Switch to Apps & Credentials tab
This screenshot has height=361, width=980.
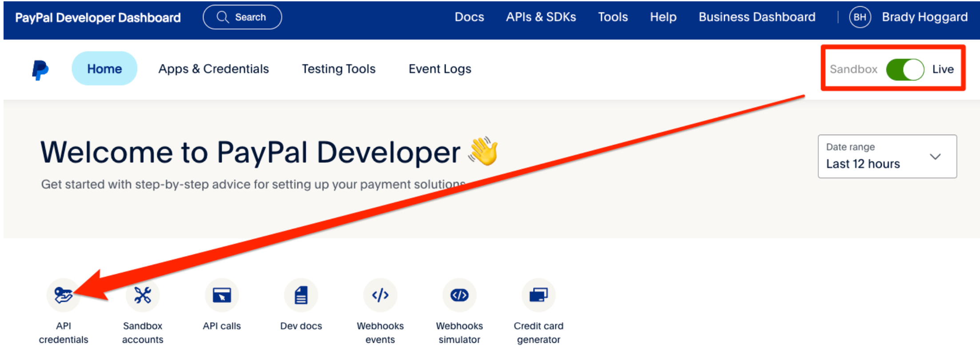click(x=214, y=69)
